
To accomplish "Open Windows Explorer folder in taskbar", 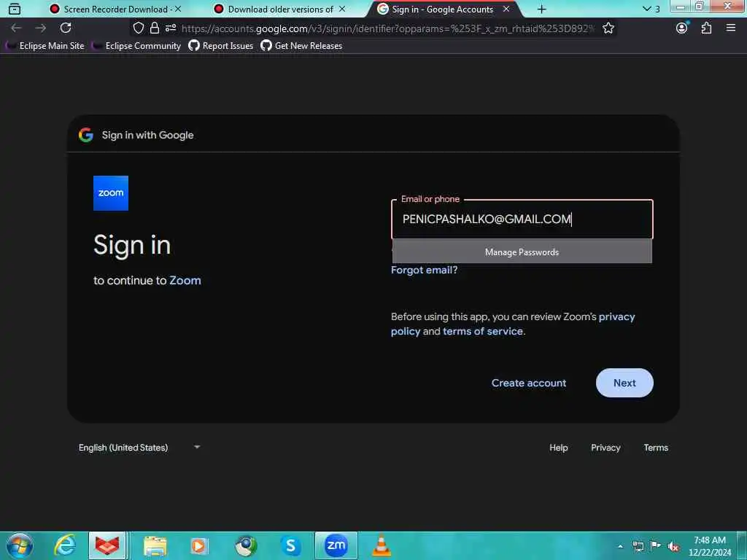I will tap(155, 545).
